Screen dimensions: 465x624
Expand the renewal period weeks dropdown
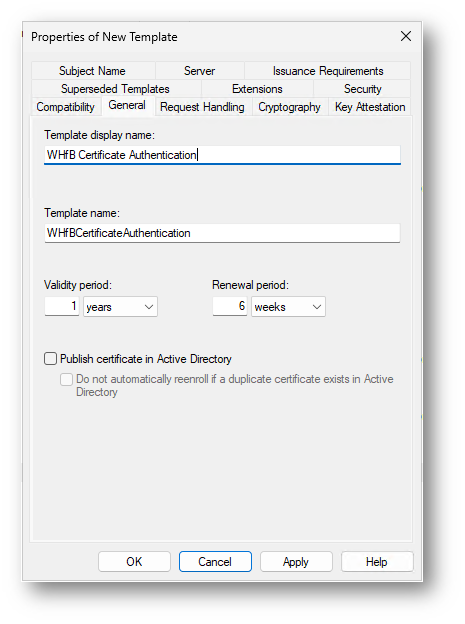pos(288,306)
